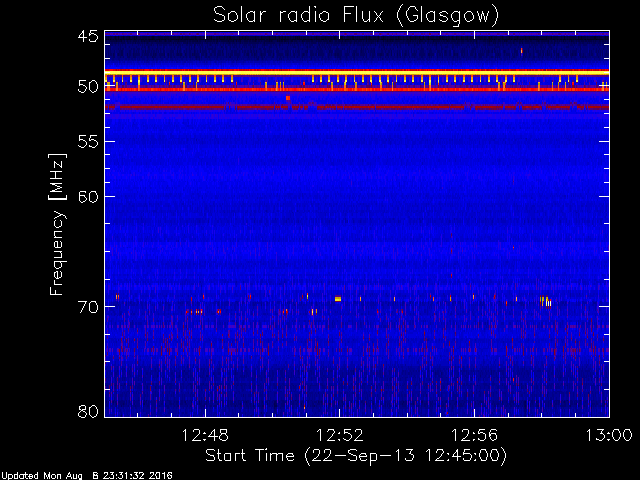Image resolution: width=640 pixels, height=480 pixels.
Task: Click the 'Frequency [MHz]' axis label
Action: (57, 224)
